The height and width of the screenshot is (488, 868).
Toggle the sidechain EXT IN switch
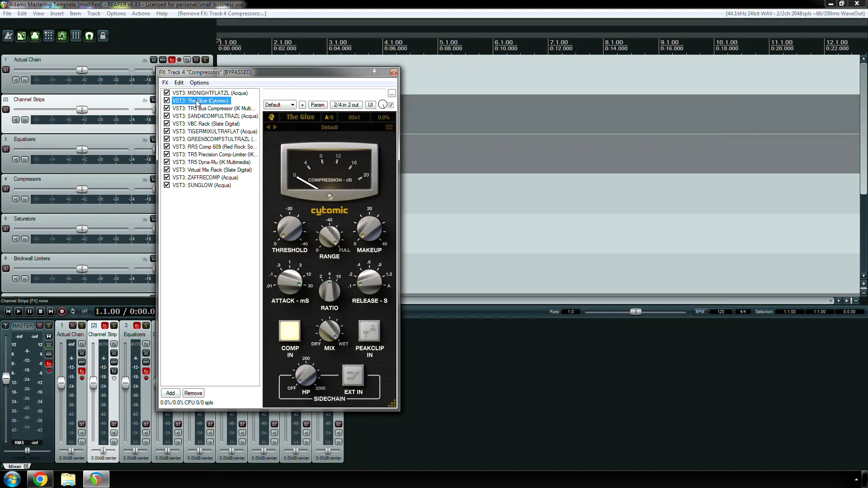[x=353, y=375]
